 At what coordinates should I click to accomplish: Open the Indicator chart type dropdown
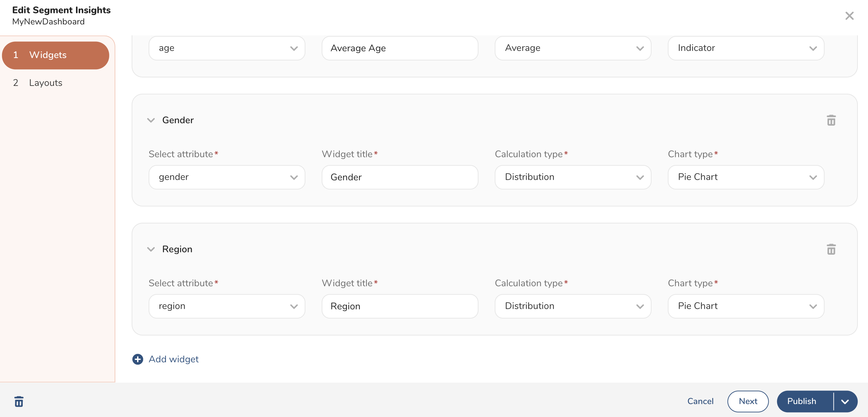[x=746, y=48]
